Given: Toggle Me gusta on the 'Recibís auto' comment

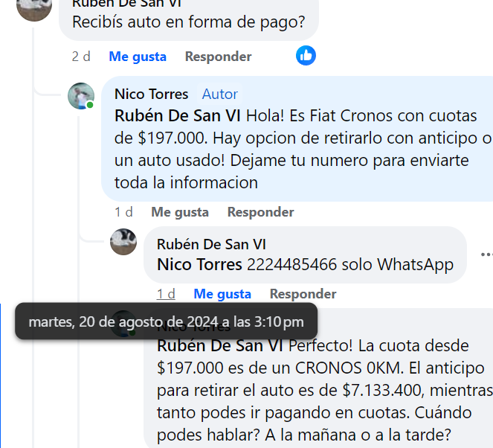Looking at the screenshot, I should (x=138, y=57).
